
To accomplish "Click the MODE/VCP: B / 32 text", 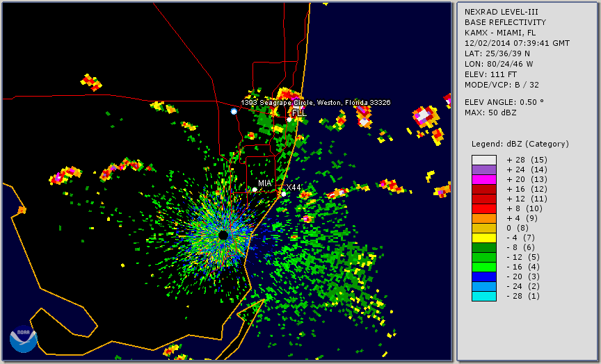I will [x=502, y=85].
